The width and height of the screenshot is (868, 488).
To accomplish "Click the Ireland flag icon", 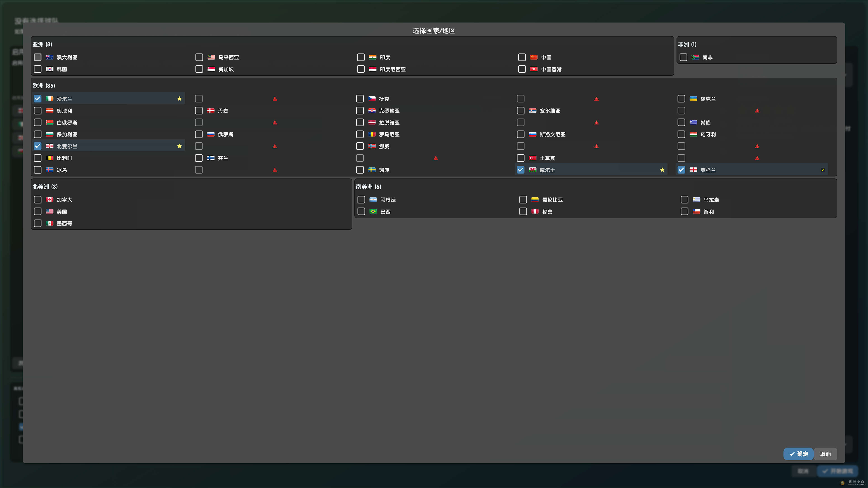I will (50, 99).
